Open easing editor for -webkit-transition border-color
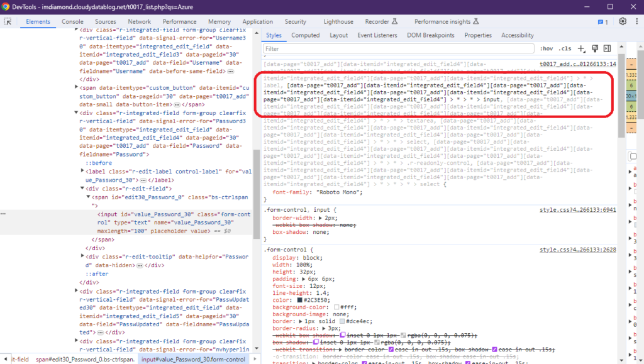Image resolution: width=644 pixels, height=364 pixels. click(x=391, y=350)
